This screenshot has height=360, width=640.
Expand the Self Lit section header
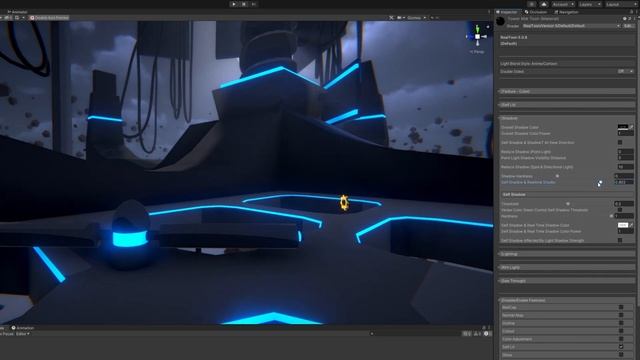pyautogui.click(x=567, y=105)
